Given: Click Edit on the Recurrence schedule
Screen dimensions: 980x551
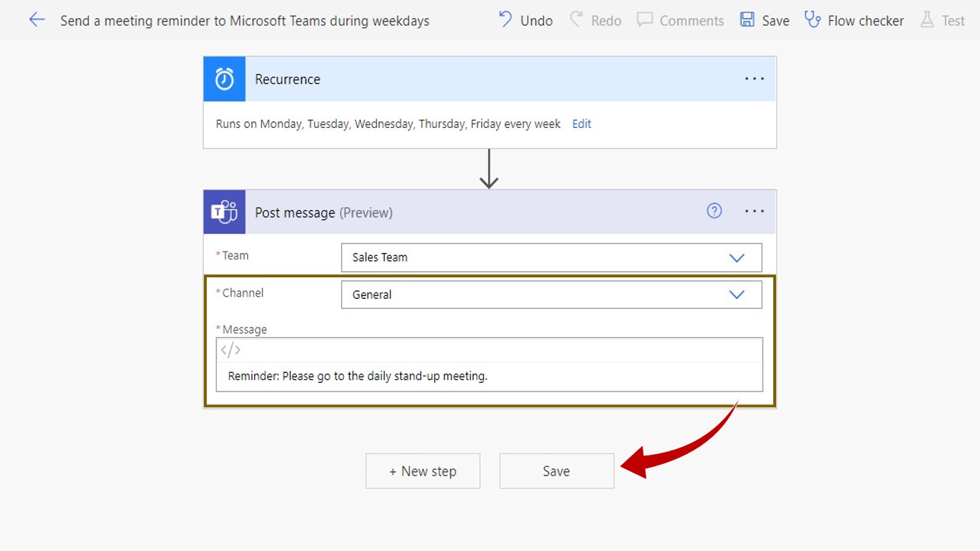Looking at the screenshot, I should tap(582, 124).
